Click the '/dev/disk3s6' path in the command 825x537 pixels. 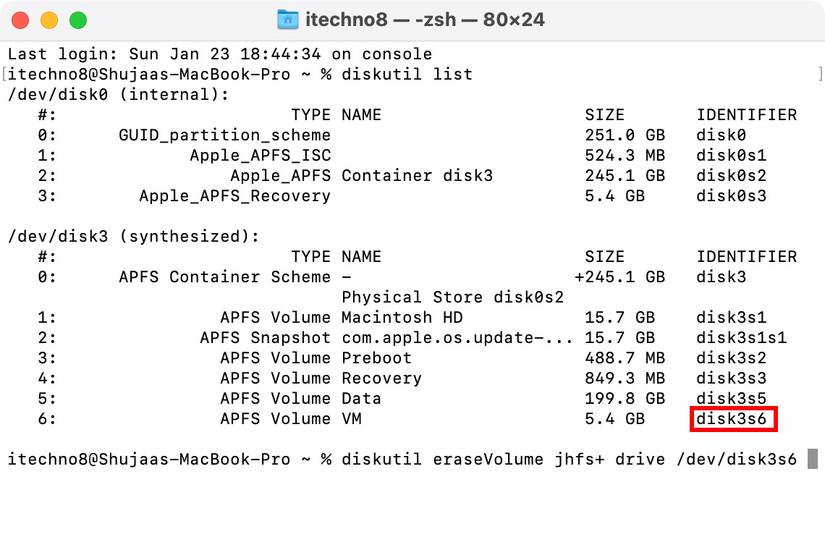tap(737, 459)
